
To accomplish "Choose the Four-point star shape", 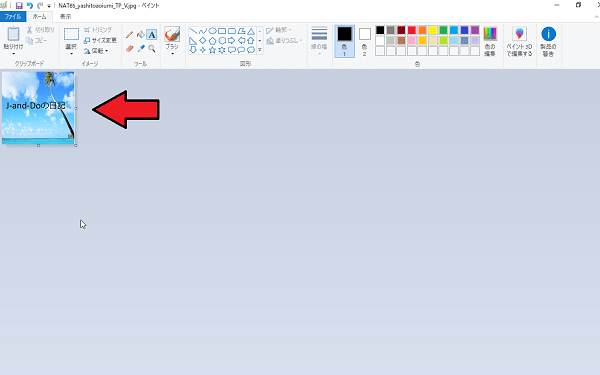I will pyautogui.click(x=203, y=50).
